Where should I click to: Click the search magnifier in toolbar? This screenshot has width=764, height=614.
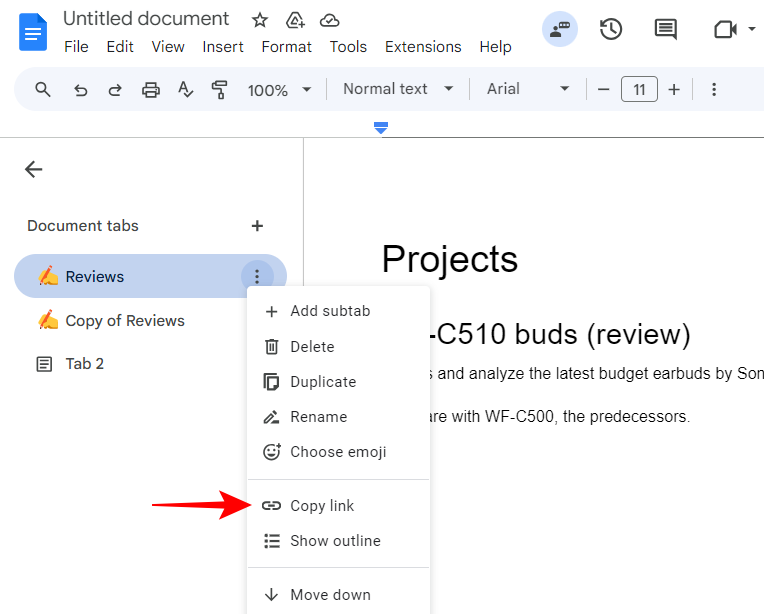pos(43,90)
